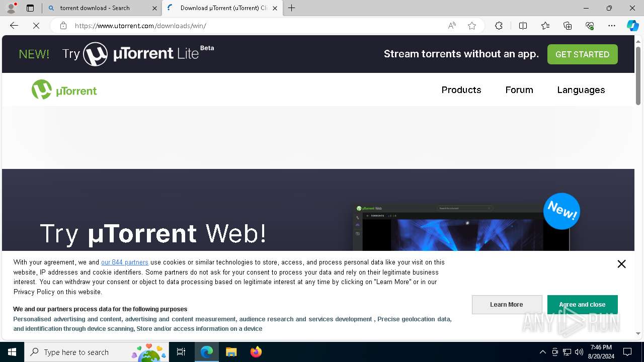Viewport: 644px width, 362px height.
Task: Add this page to favorites
Action: 472,26
